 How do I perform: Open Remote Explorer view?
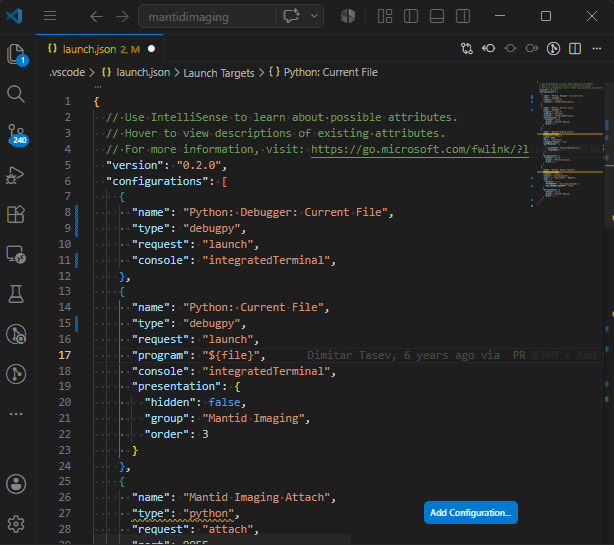click(x=16, y=254)
